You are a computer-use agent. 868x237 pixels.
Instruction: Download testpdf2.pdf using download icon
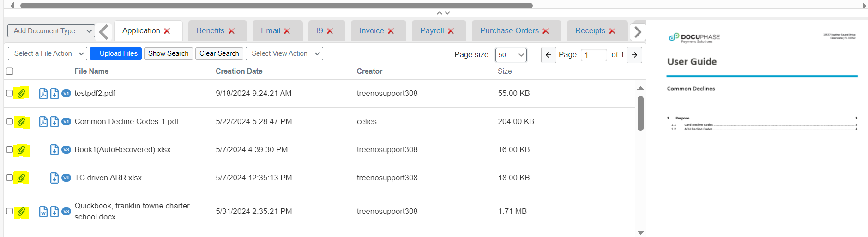tap(54, 94)
